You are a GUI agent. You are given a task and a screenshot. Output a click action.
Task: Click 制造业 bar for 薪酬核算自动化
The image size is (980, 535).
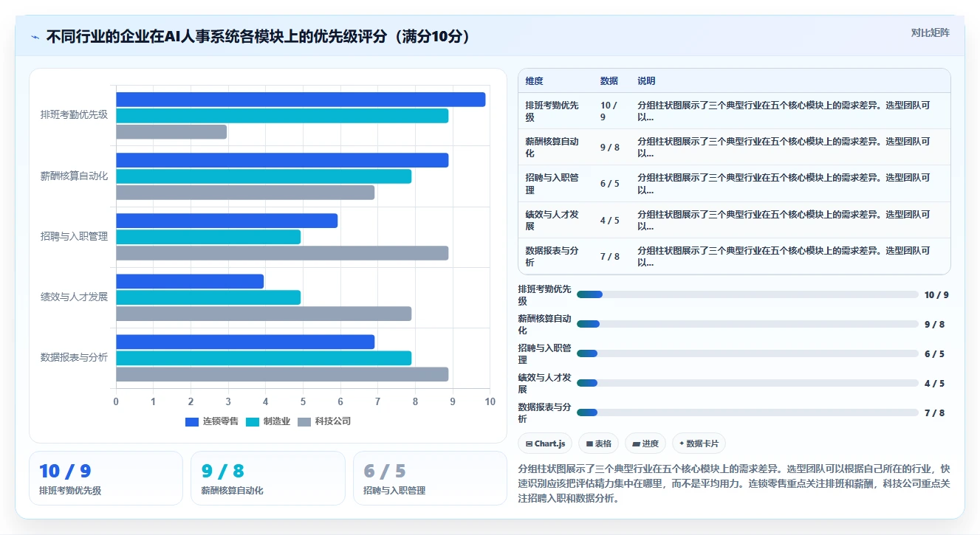[264, 176]
